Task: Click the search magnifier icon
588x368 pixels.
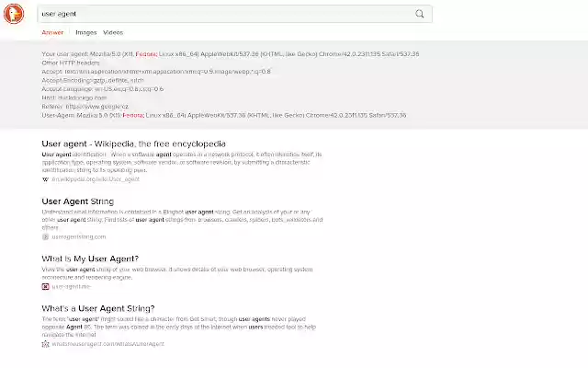Action: 420,14
